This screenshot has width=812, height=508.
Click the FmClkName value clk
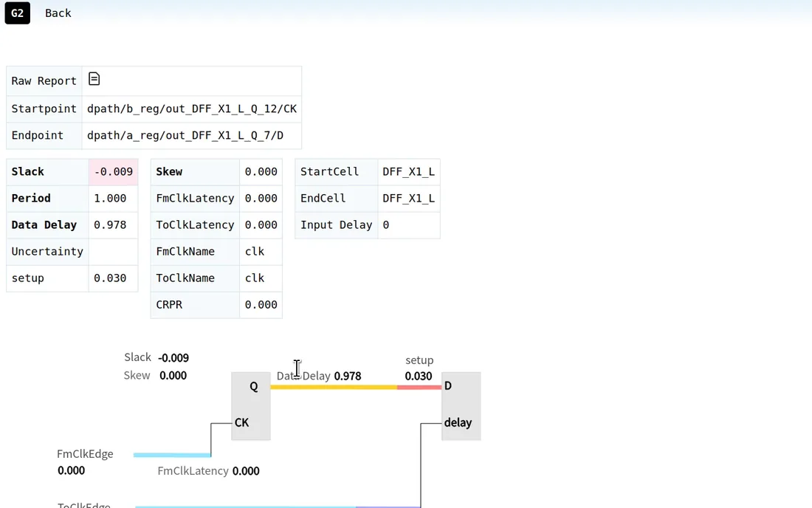(x=261, y=252)
